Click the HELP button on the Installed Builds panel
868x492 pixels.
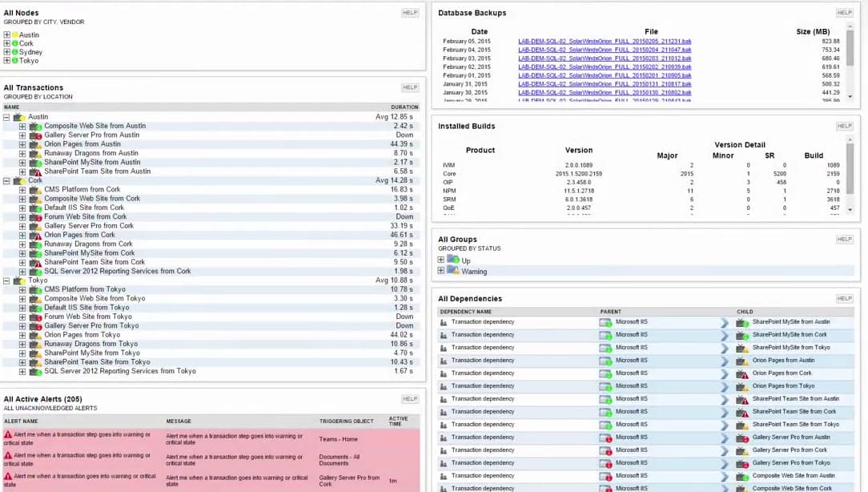tap(844, 126)
